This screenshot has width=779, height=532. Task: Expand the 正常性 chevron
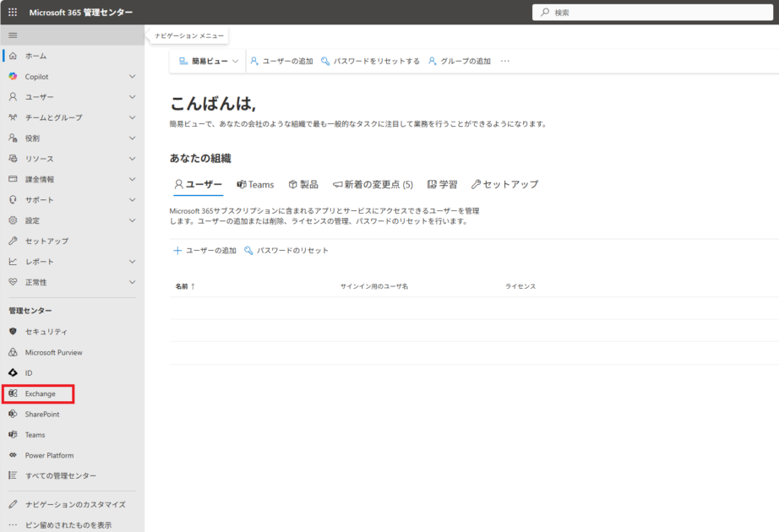pyautogui.click(x=132, y=282)
